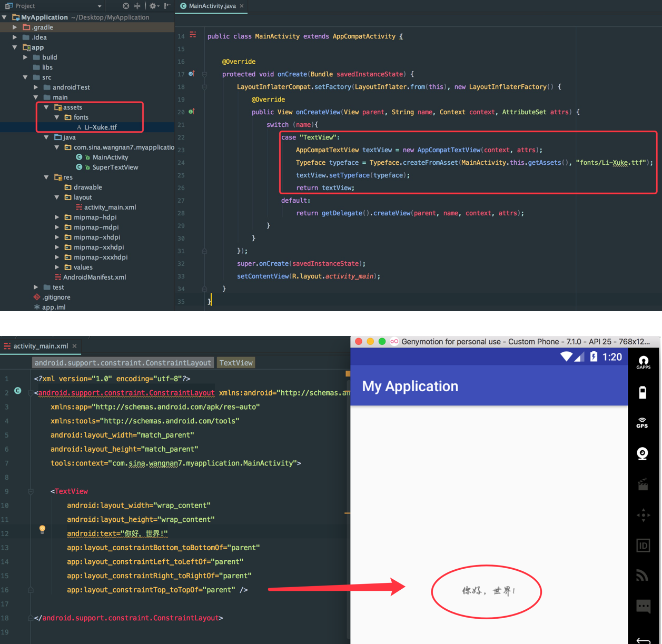Open the Genymotion device ID widget
The height and width of the screenshot is (644, 662).
643,546
